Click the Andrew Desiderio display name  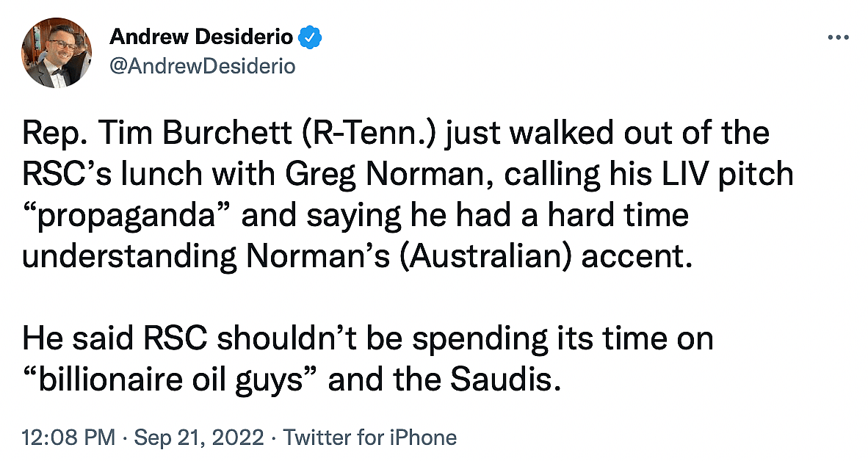(200, 36)
